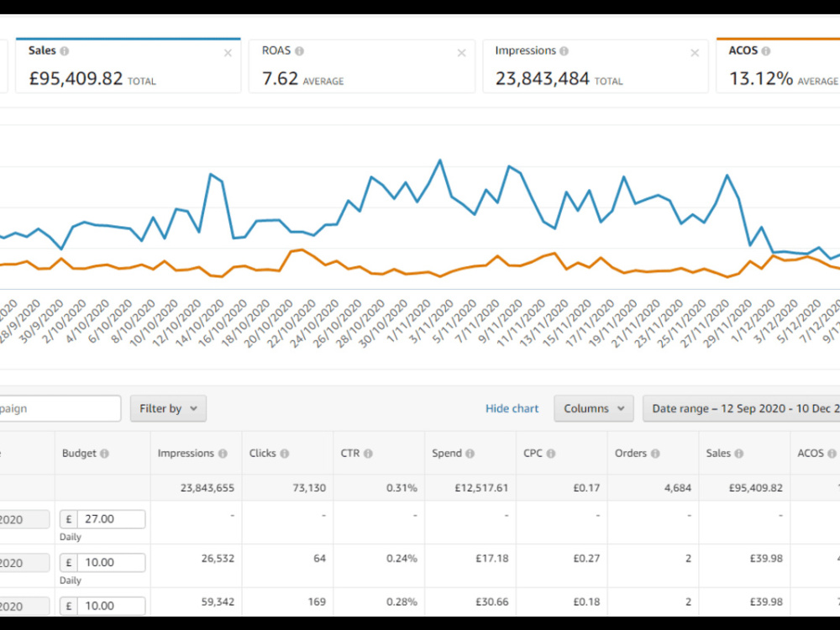840x630 pixels.
Task: Click total orders value 4,684
Action: tap(678, 488)
